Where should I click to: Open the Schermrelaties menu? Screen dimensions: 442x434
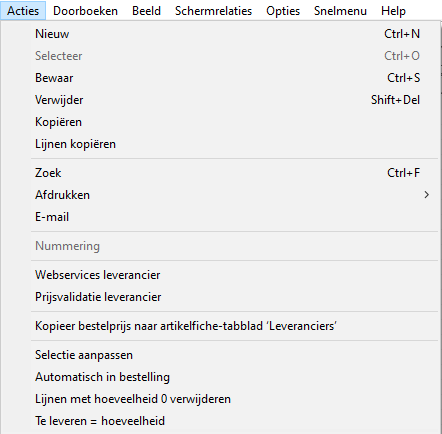click(213, 11)
